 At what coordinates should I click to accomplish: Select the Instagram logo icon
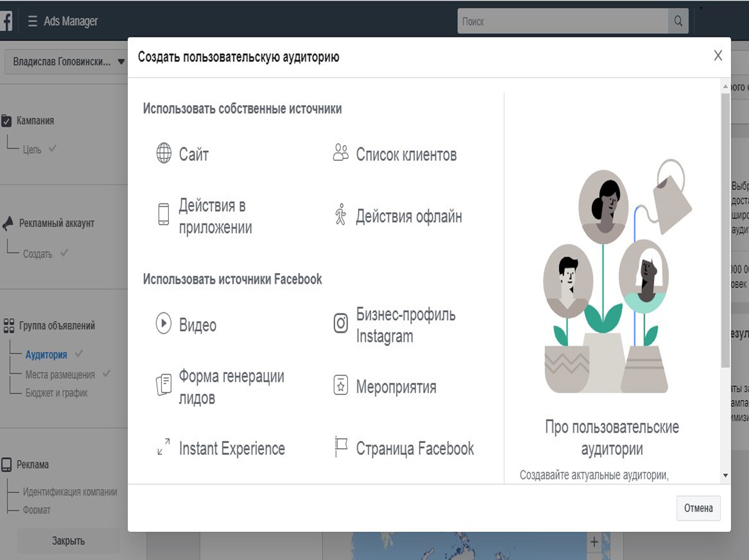(x=340, y=324)
